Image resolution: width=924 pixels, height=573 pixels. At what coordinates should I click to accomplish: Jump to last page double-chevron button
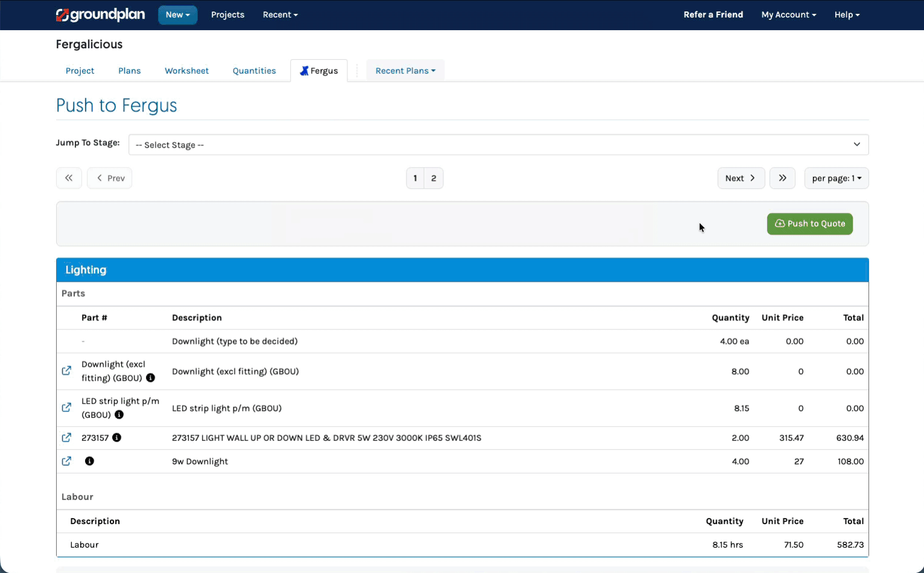click(x=782, y=178)
